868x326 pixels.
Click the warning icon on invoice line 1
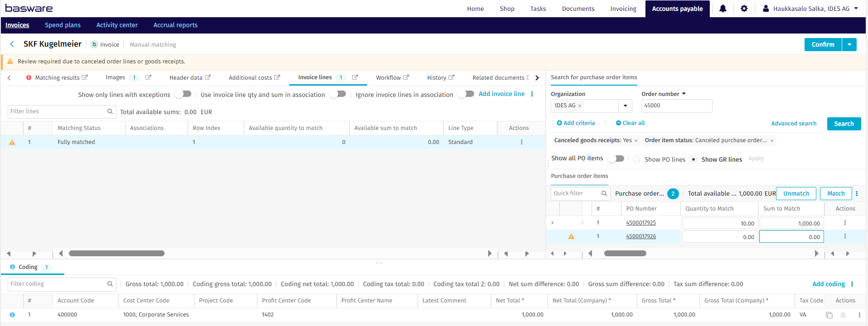tap(12, 142)
